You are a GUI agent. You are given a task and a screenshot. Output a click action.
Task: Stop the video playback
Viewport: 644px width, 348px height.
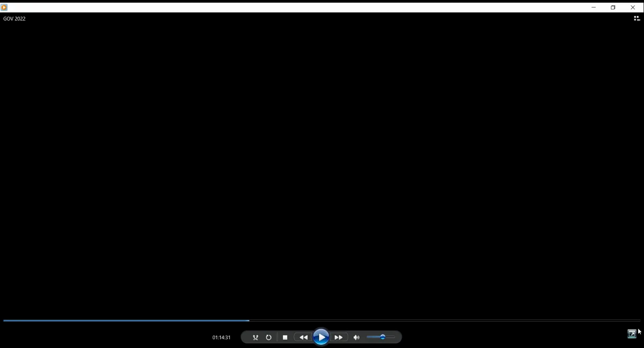[285, 337]
